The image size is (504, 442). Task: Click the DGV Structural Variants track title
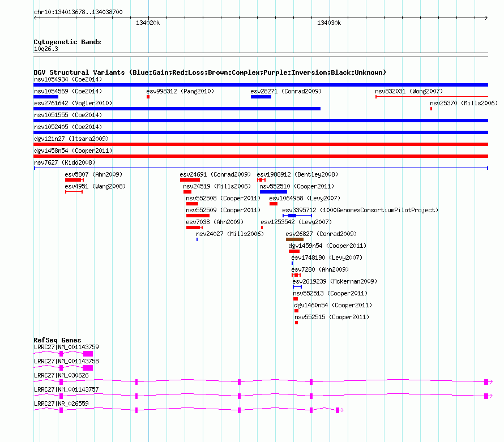(210, 72)
